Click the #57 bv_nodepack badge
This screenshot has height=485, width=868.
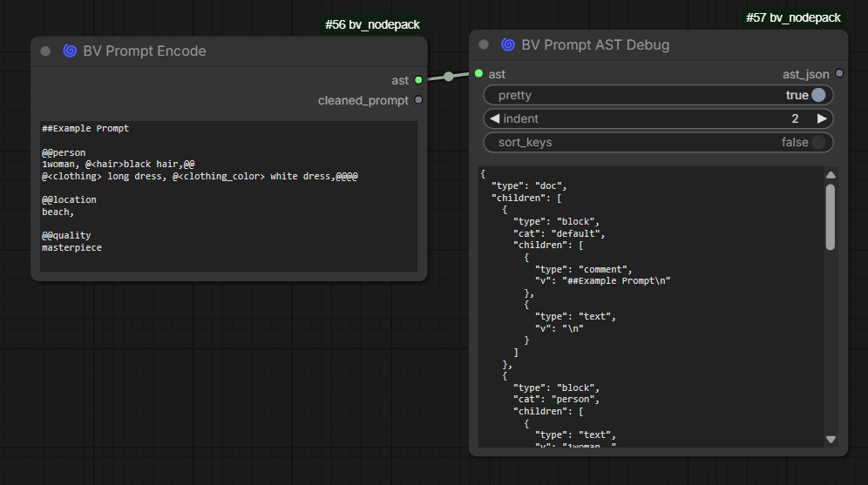(x=793, y=17)
